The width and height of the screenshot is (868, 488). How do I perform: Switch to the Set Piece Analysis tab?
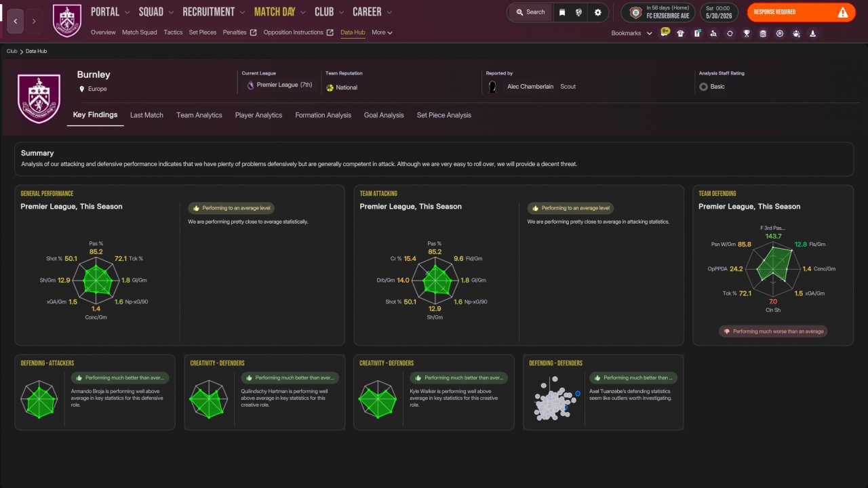click(x=444, y=115)
